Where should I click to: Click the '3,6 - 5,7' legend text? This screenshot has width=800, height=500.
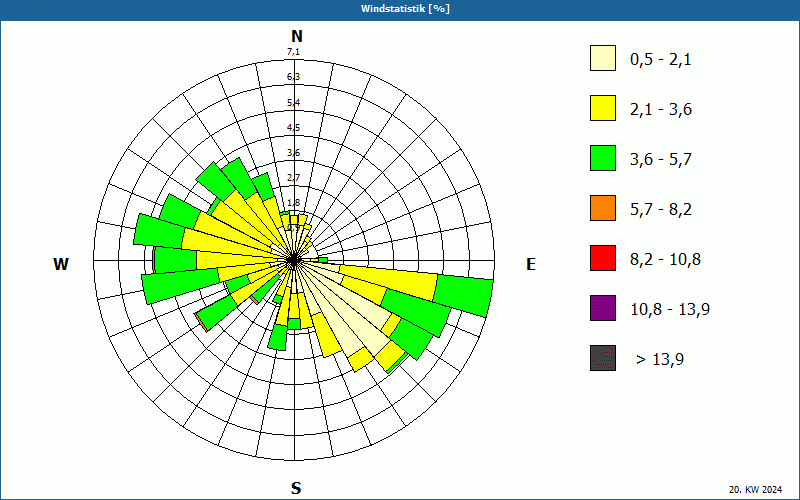tap(661, 160)
